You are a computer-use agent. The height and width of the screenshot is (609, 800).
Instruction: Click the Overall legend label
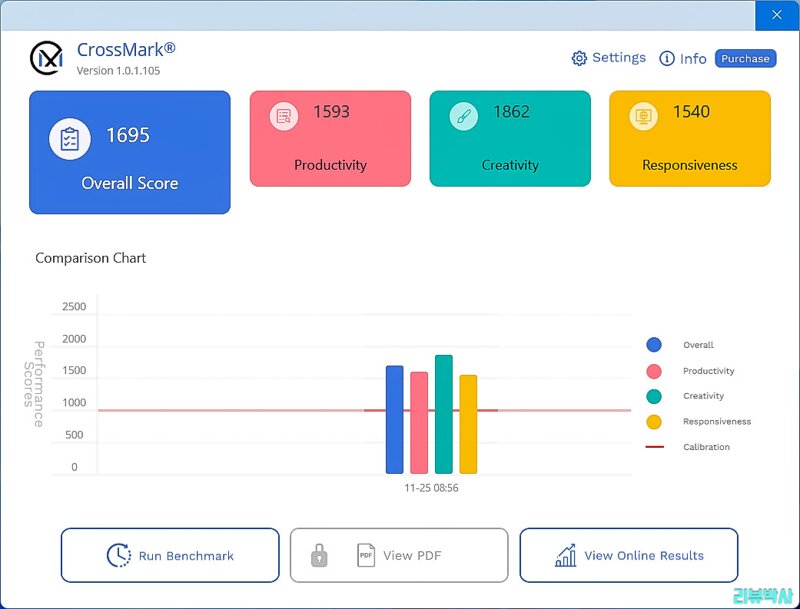click(x=698, y=345)
